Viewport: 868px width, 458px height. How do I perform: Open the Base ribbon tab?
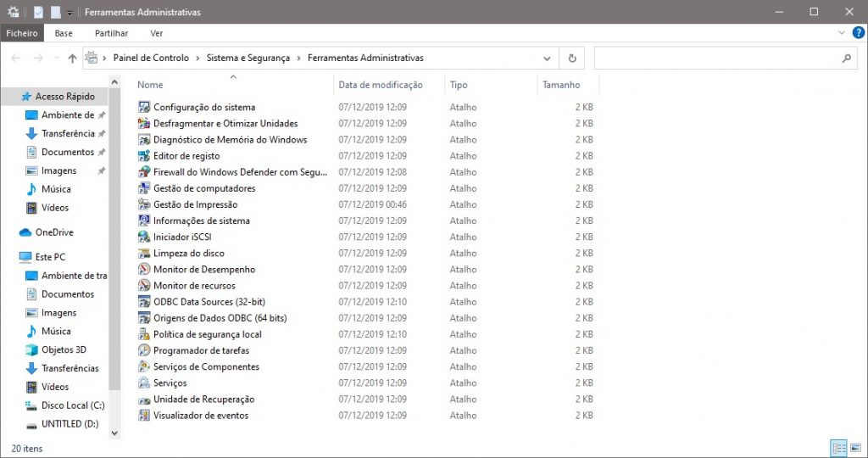(63, 33)
